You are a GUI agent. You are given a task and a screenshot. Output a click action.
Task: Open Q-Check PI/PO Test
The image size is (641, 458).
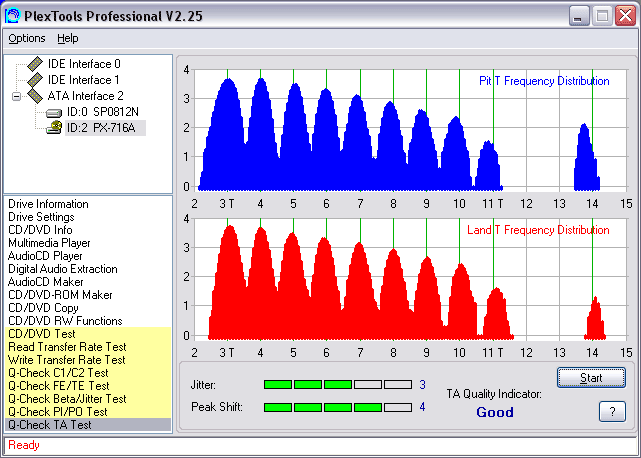(x=88, y=412)
